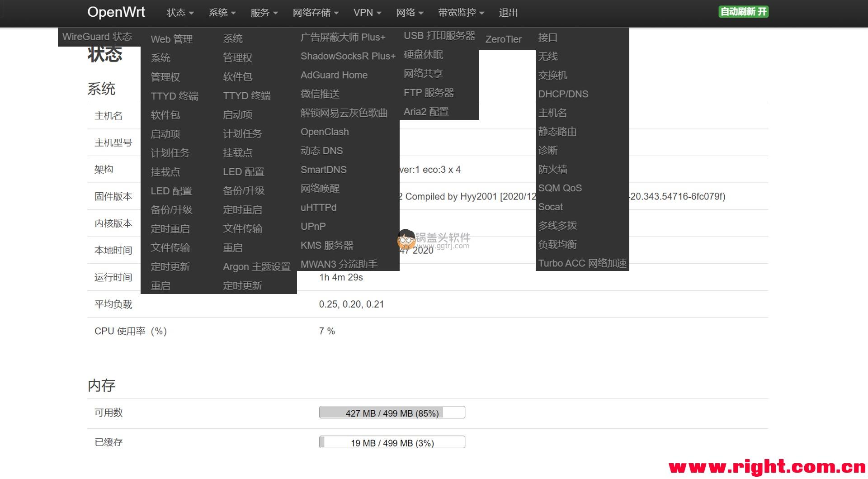
Task: Select 无线 from network menu
Action: pos(547,56)
